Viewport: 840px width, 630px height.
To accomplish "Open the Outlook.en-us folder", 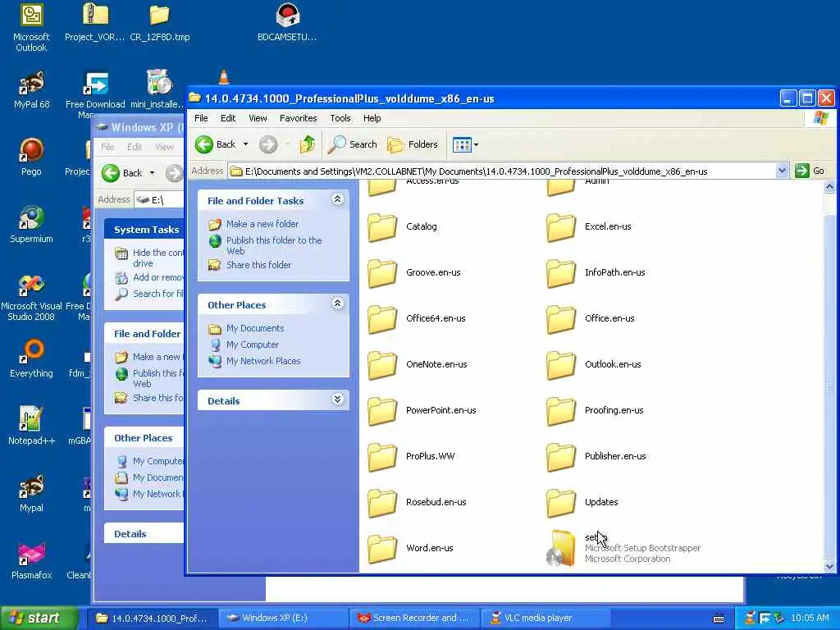I will click(594, 365).
